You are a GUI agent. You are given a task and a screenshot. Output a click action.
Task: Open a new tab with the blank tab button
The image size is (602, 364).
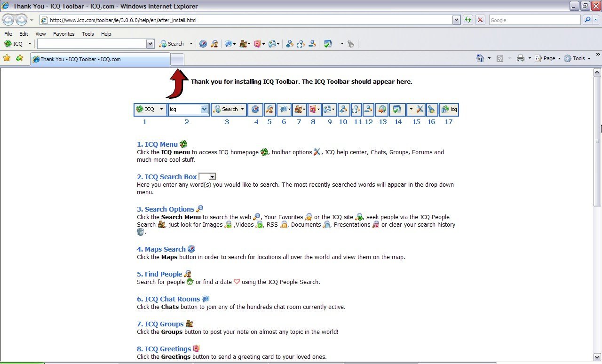[x=177, y=59]
